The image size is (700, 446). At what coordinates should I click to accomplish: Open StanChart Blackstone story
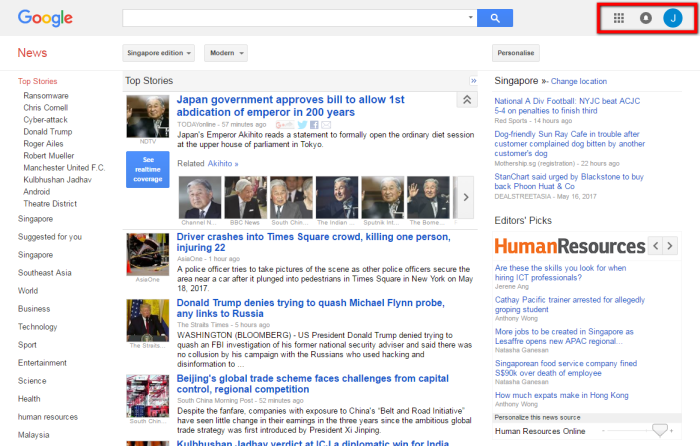coord(569,182)
